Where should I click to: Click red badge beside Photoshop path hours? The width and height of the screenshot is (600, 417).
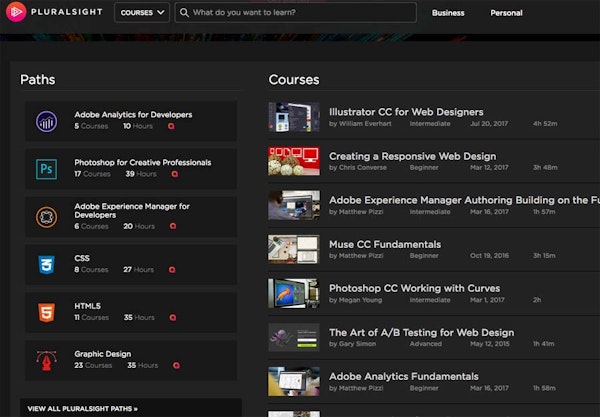(x=173, y=175)
